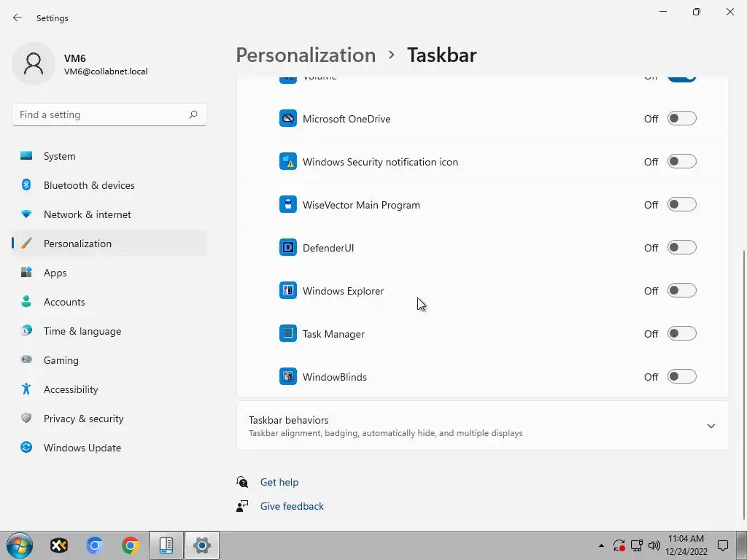The image size is (747, 560).
Task: Enable the DefenderUI toggle
Action: (682, 248)
